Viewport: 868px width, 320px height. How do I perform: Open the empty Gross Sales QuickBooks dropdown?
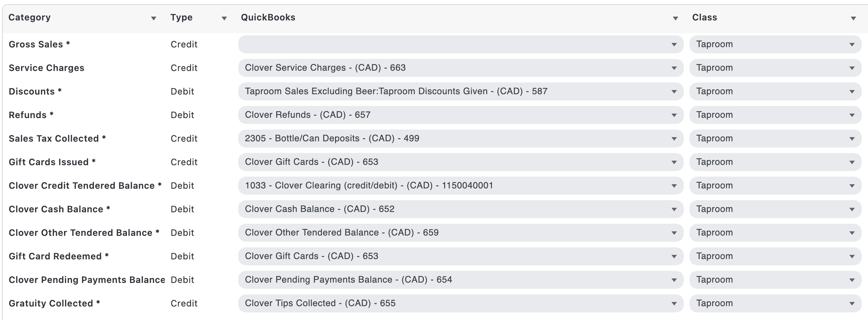(x=460, y=44)
